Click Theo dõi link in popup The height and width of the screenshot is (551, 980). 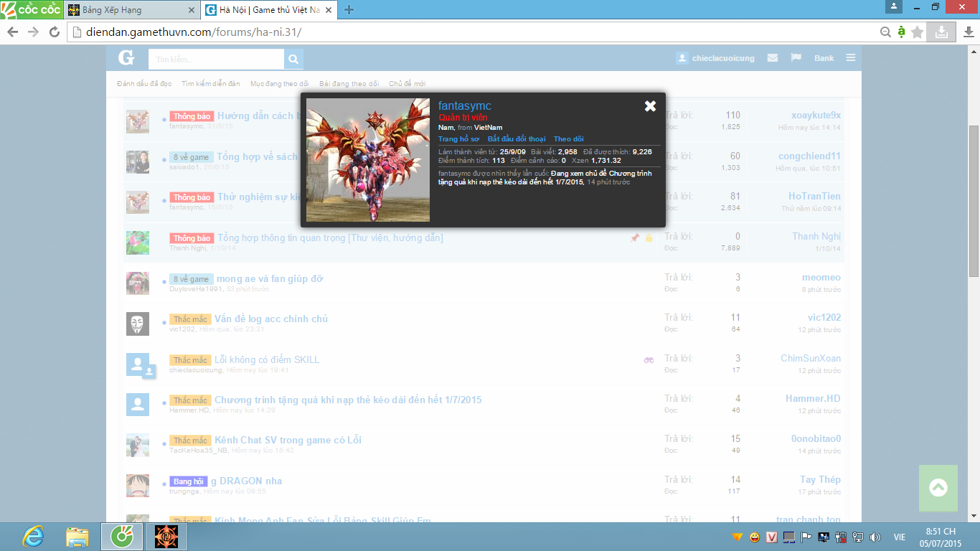[x=569, y=138]
